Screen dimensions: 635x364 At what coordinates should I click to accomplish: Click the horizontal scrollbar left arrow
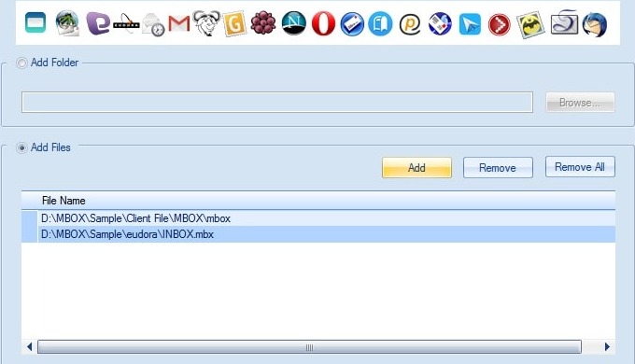pyautogui.click(x=29, y=347)
